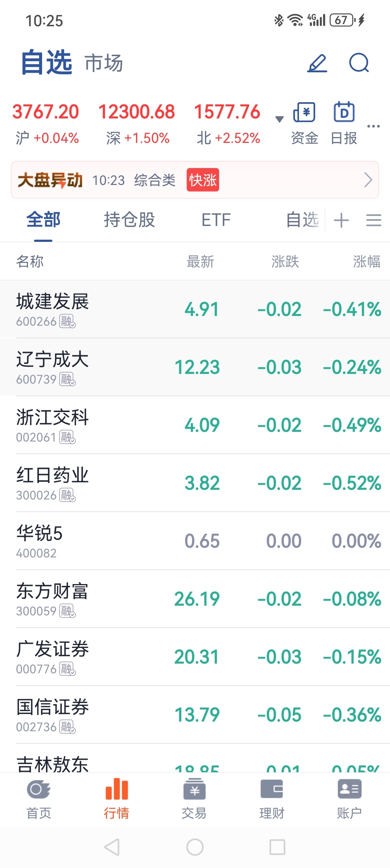Open the 日报 daily report icon
The width and height of the screenshot is (390, 868).
pyautogui.click(x=344, y=112)
